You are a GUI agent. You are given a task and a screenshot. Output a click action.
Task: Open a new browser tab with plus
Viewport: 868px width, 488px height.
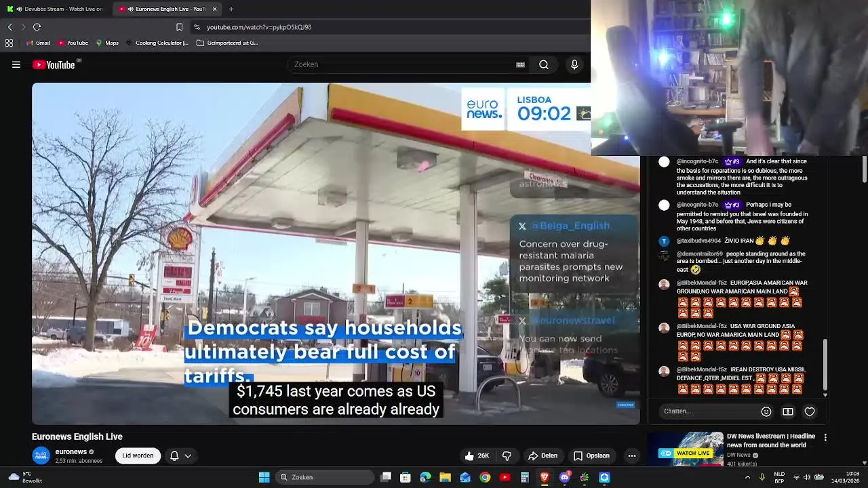click(x=231, y=9)
